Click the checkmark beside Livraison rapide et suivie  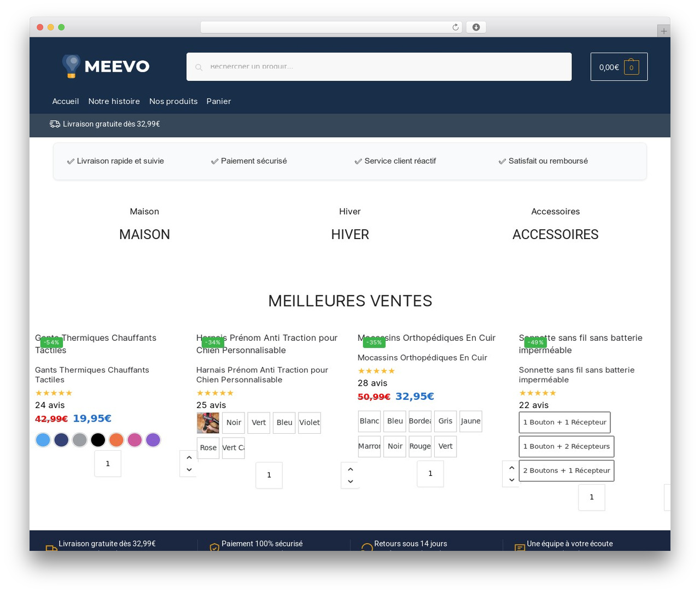point(71,161)
